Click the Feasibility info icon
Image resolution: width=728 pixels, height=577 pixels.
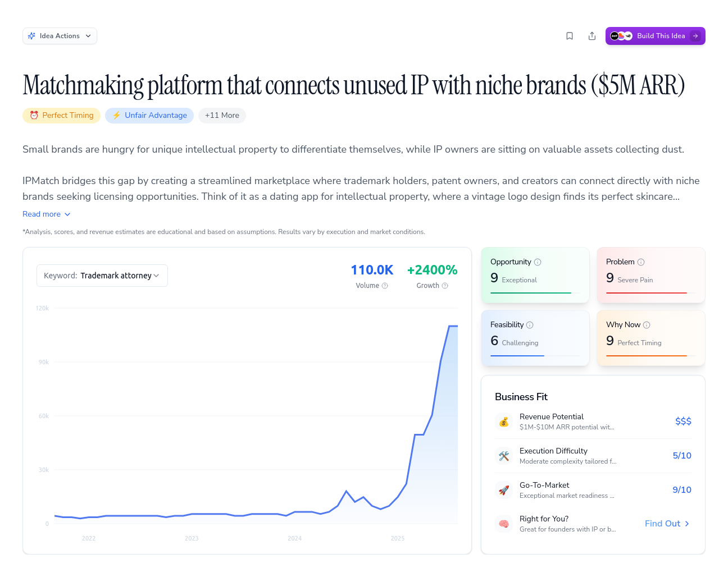(x=530, y=325)
